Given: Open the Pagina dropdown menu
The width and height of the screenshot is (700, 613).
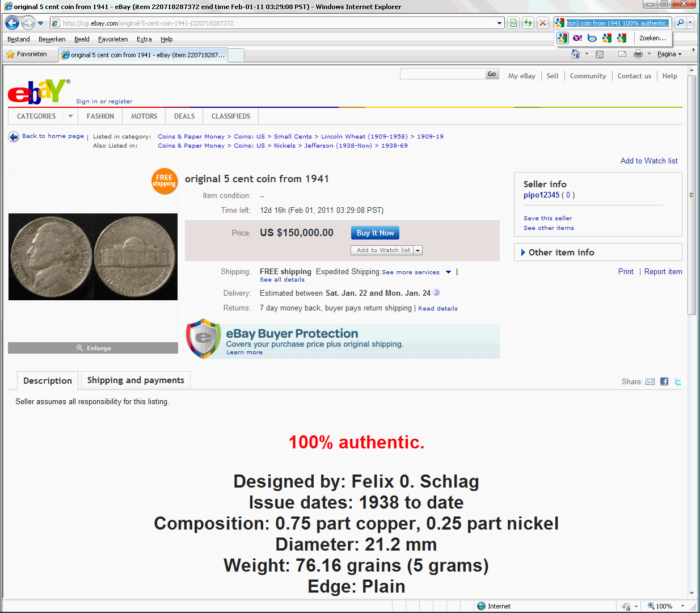Looking at the screenshot, I should click(669, 54).
